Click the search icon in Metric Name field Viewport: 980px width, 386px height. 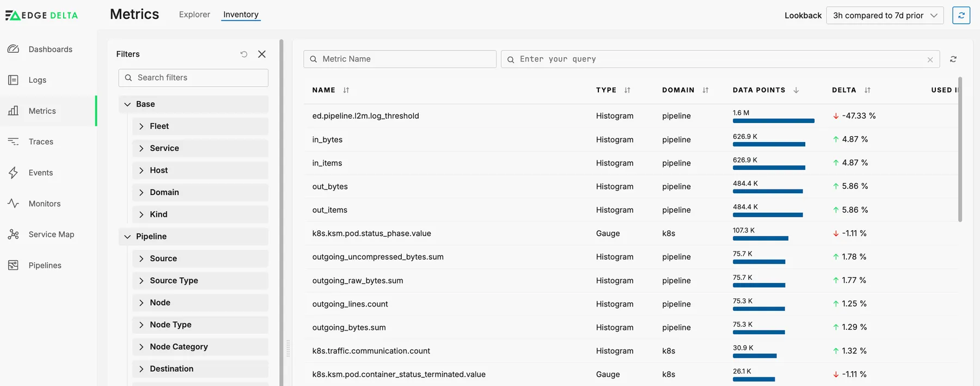tap(314, 59)
